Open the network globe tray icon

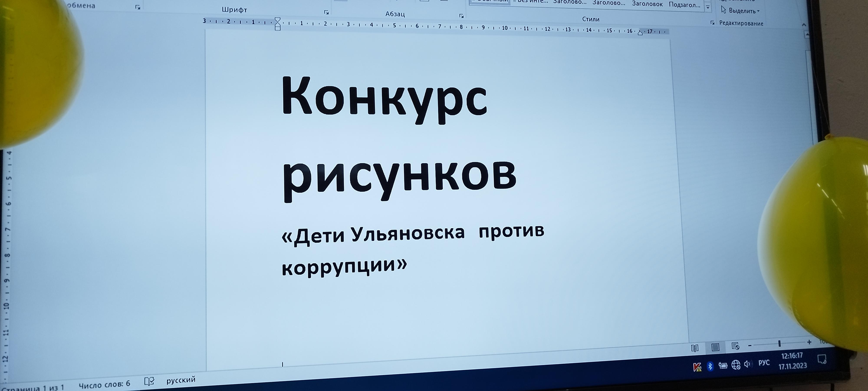[736, 365]
